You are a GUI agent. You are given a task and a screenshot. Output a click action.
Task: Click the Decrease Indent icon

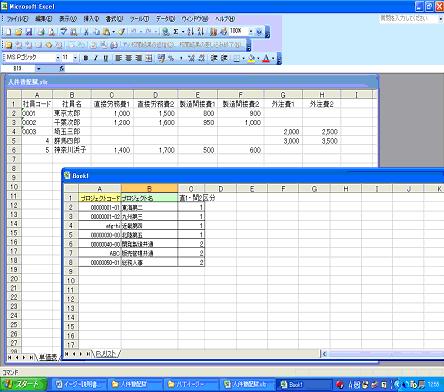[214, 58]
